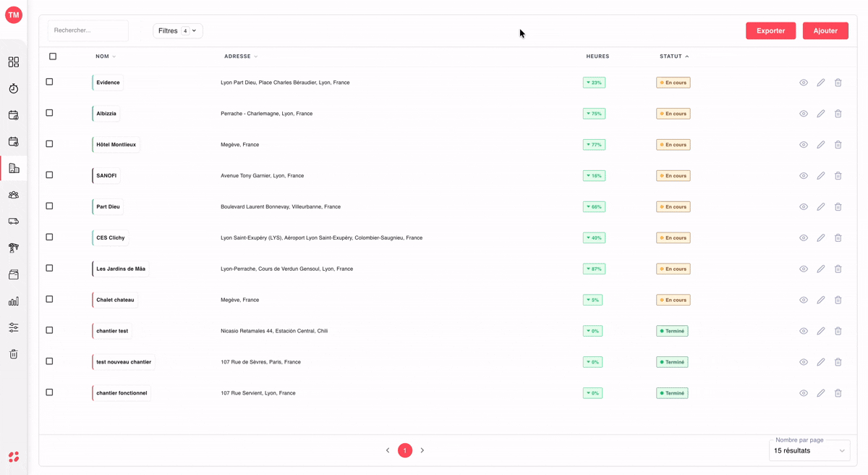Open the sliders settings sidebar icon
The height and width of the screenshot is (475, 868).
click(14, 327)
